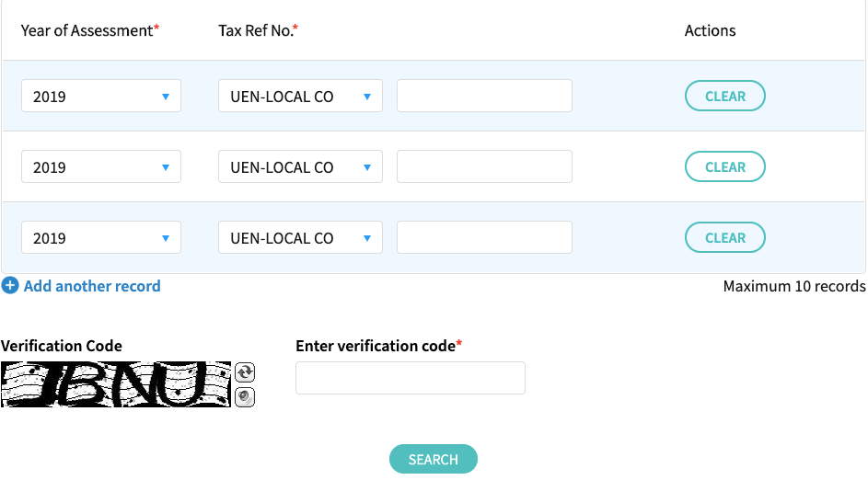Clear the third record row
The image size is (868, 480).
pos(725,237)
